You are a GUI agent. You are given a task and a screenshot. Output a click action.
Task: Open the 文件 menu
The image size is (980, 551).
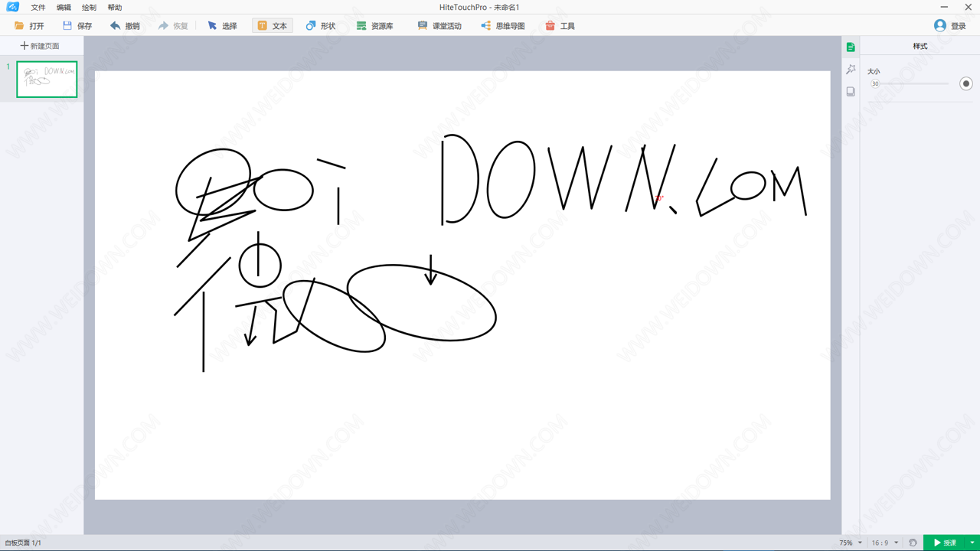(38, 8)
